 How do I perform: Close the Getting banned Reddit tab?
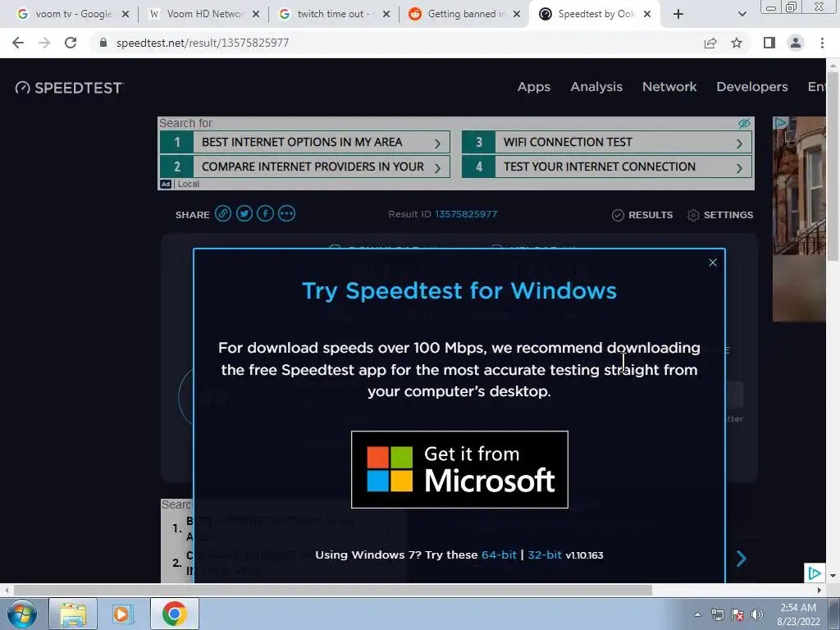pos(517,15)
